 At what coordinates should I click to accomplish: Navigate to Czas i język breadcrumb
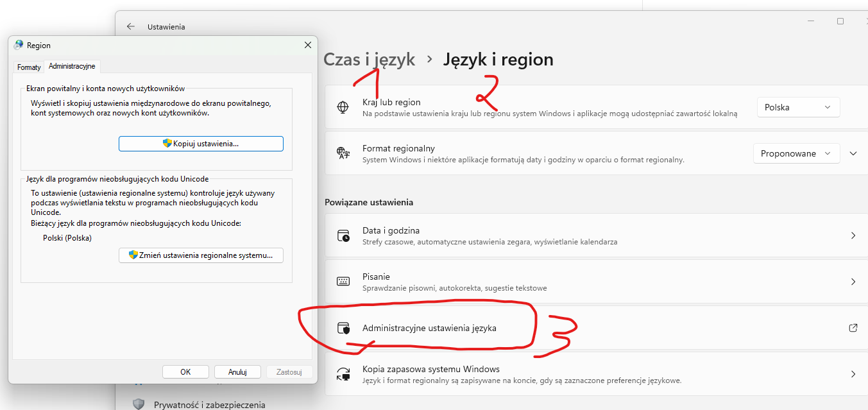point(369,60)
